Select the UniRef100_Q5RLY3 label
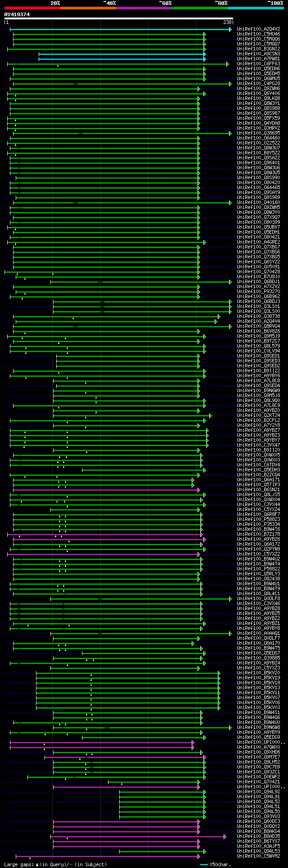This screenshot has height=868, width=288. click(258, 574)
